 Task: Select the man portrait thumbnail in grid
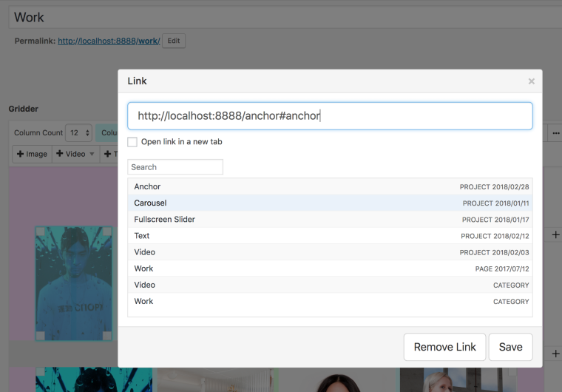[x=74, y=283]
